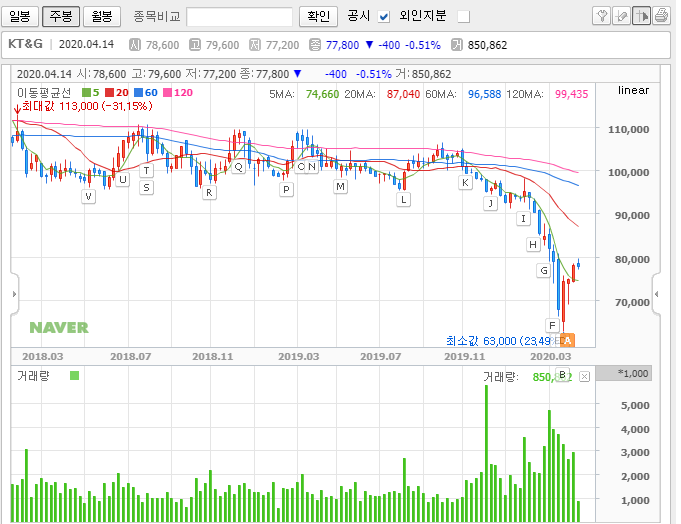
Task: Open disclosure marker L on the chart
Action: (403, 200)
